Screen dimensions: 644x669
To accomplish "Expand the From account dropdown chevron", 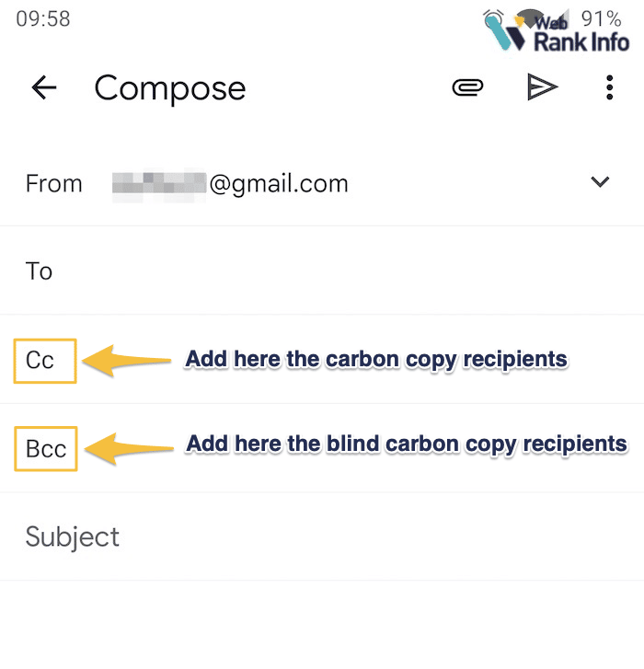I will coord(600,182).
